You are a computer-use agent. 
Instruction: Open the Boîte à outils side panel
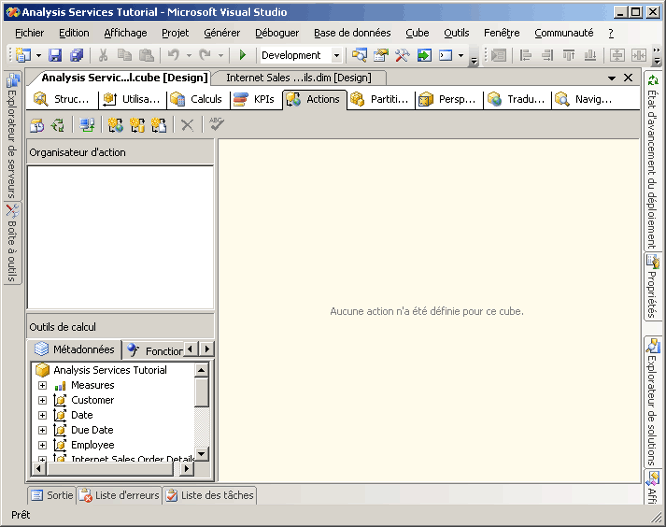[x=12, y=243]
